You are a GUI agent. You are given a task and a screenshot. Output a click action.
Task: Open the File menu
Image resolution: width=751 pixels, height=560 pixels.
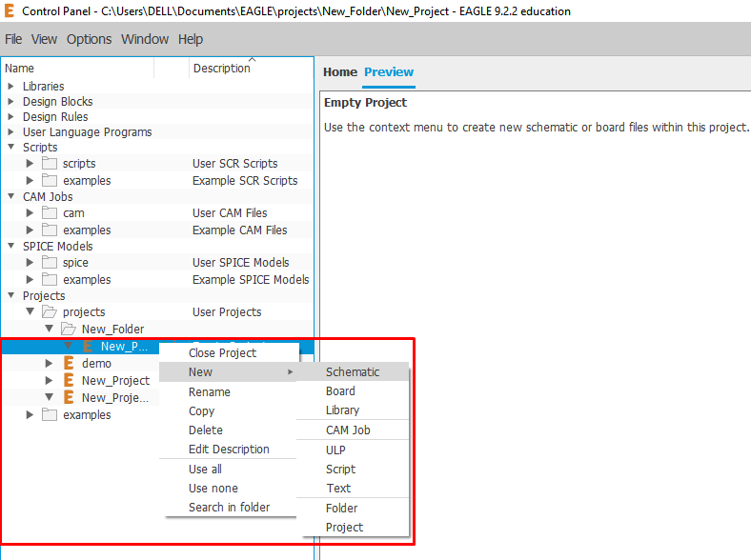pyautogui.click(x=13, y=39)
